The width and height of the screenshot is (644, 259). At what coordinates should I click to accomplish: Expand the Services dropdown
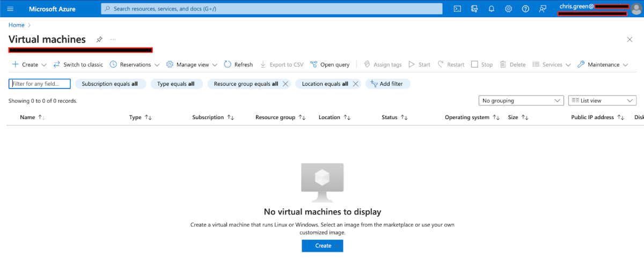568,65
